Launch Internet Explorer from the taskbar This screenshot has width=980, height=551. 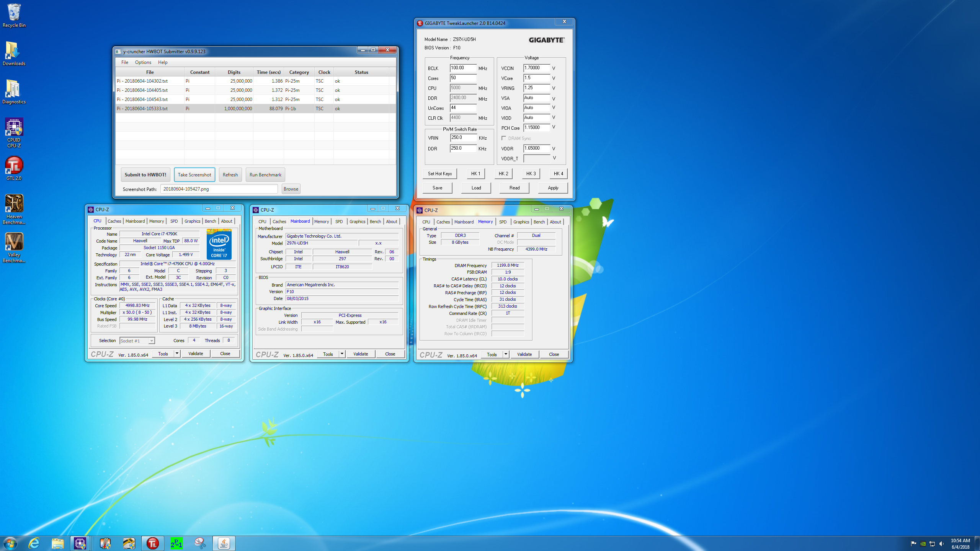pos(34,543)
